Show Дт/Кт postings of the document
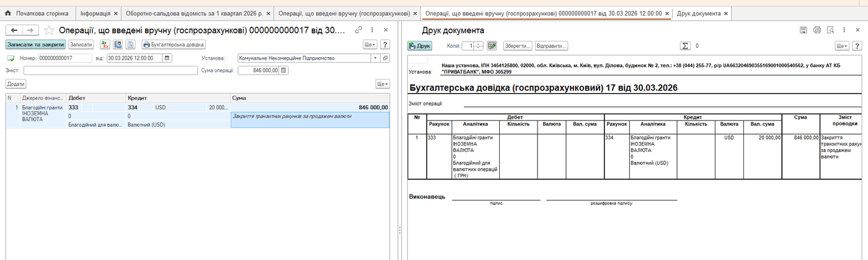Screen dimensions: 868x260 tap(105, 45)
